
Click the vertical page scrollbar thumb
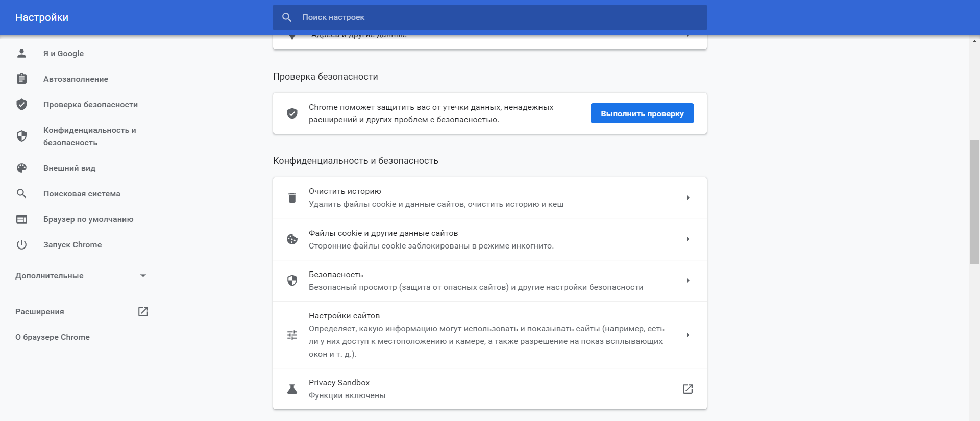coord(974,202)
